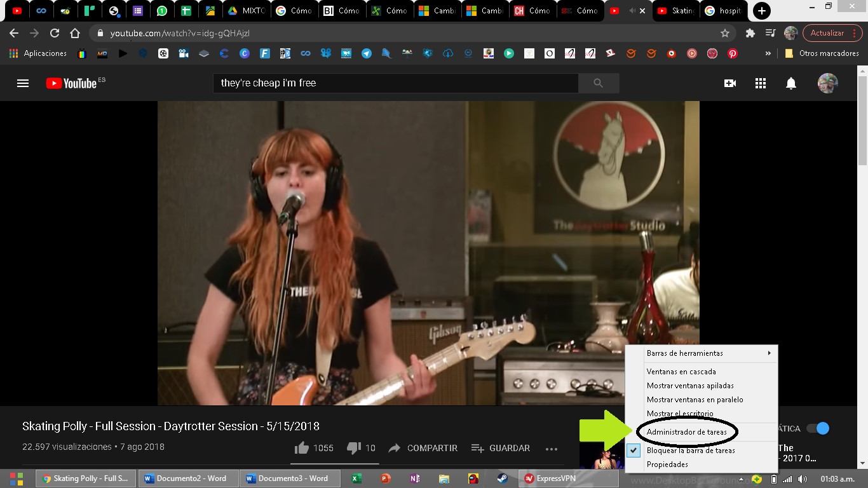Open the create video camera icon

pyautogui.click(x=729, y=83)
